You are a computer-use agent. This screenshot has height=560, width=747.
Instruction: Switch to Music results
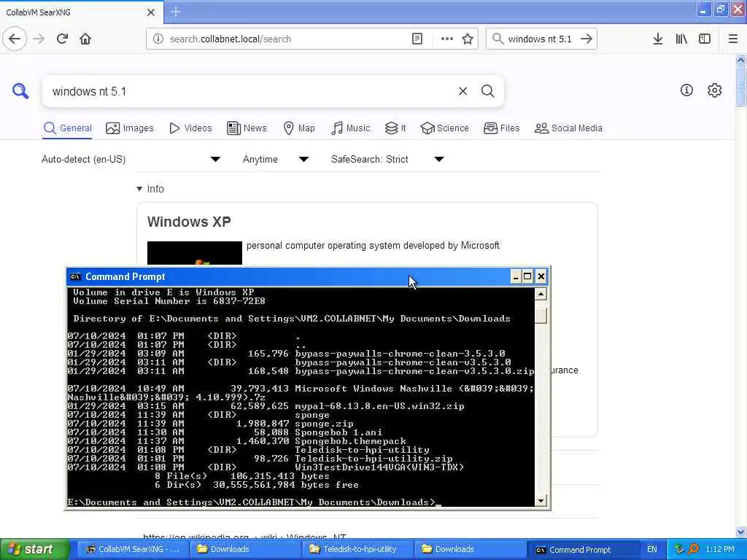350,128
